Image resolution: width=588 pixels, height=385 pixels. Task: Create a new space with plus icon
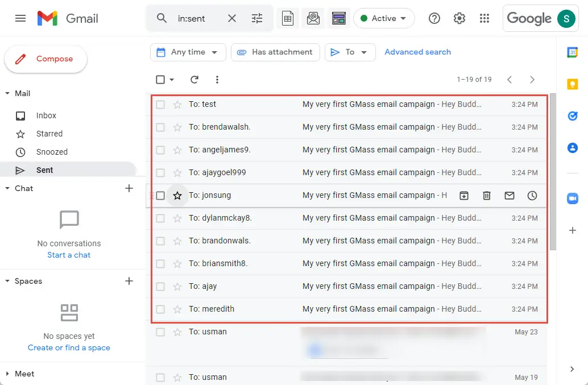tap(129, 281)
